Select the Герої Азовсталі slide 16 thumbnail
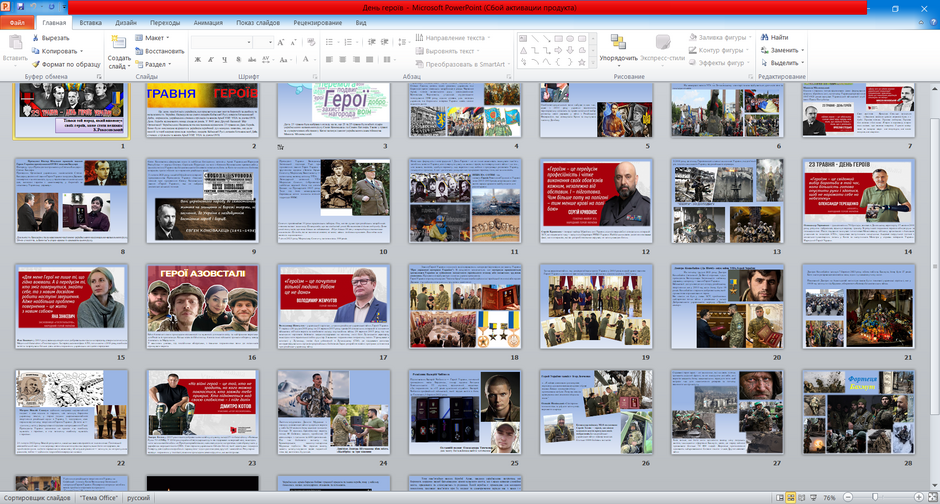The width and height of the screenshot is (940, 504). click(203, 306)
